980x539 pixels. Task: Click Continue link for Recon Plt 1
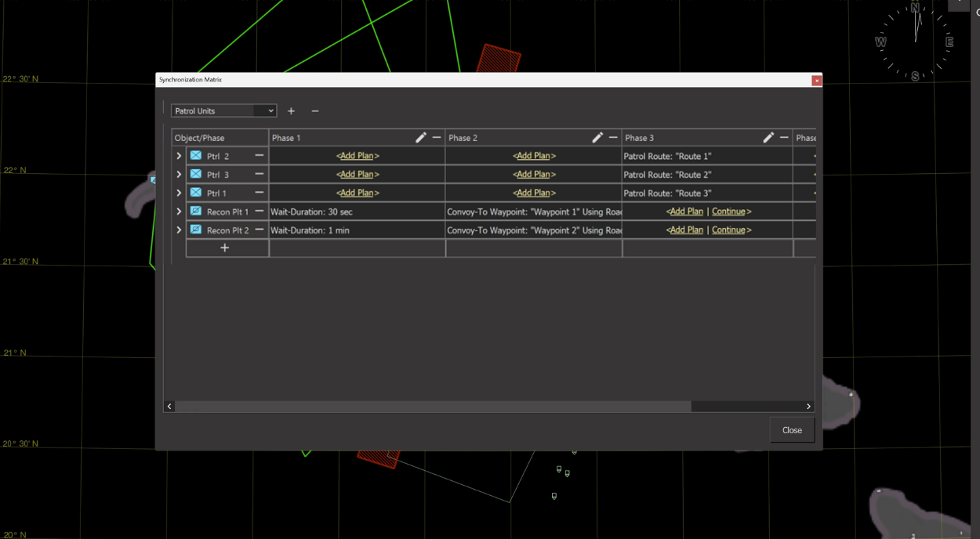click(728, 212)
